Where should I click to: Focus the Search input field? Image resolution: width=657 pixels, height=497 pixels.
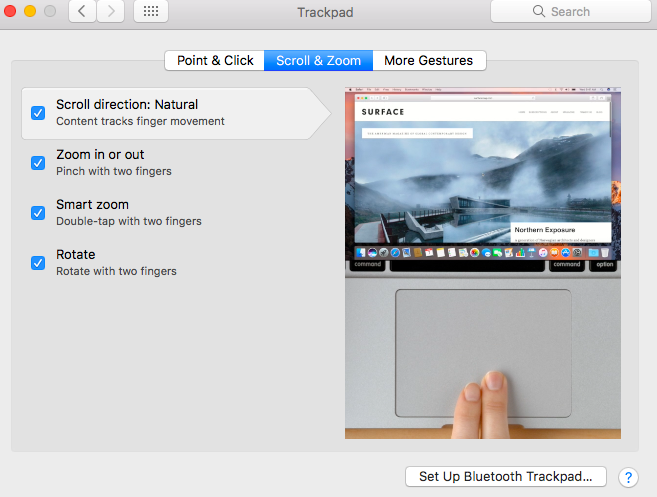click(x=571, y=11)
